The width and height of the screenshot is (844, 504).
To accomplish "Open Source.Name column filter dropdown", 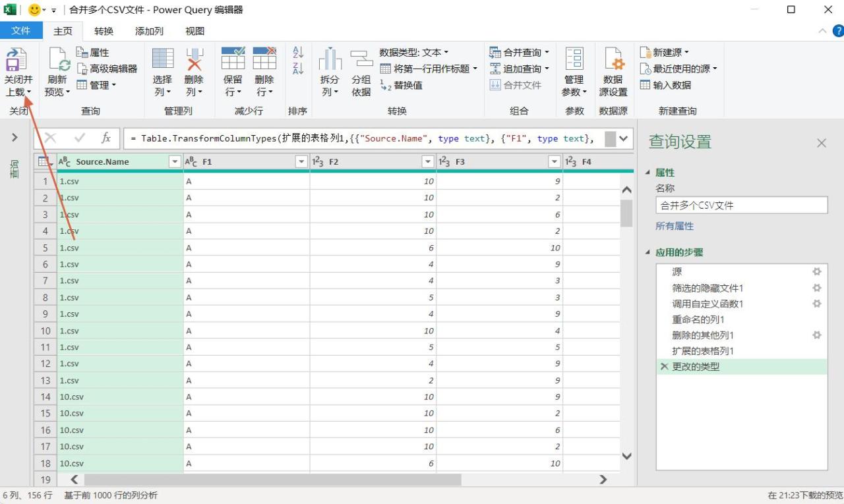I will click(x=175, y=162).
